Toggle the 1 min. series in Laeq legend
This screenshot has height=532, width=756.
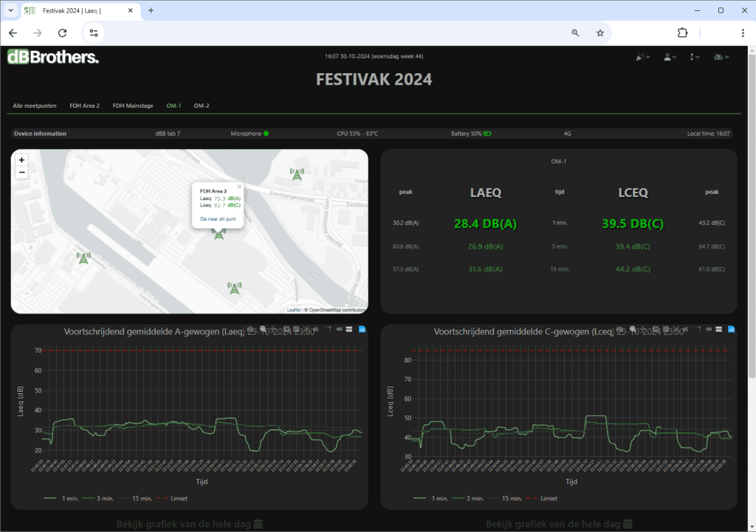pyautogui.click(x=58, y=498)
